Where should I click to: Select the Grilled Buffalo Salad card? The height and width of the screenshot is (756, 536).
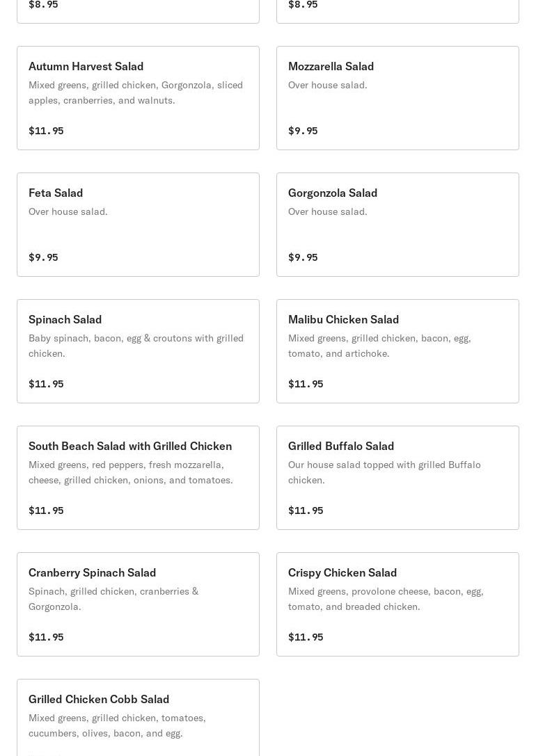coord(397,478)
